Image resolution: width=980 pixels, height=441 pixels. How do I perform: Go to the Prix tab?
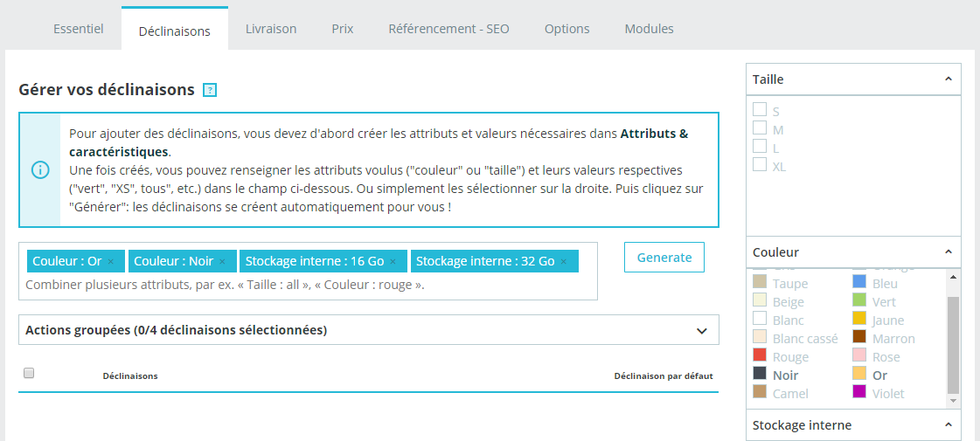click(343, 29)
